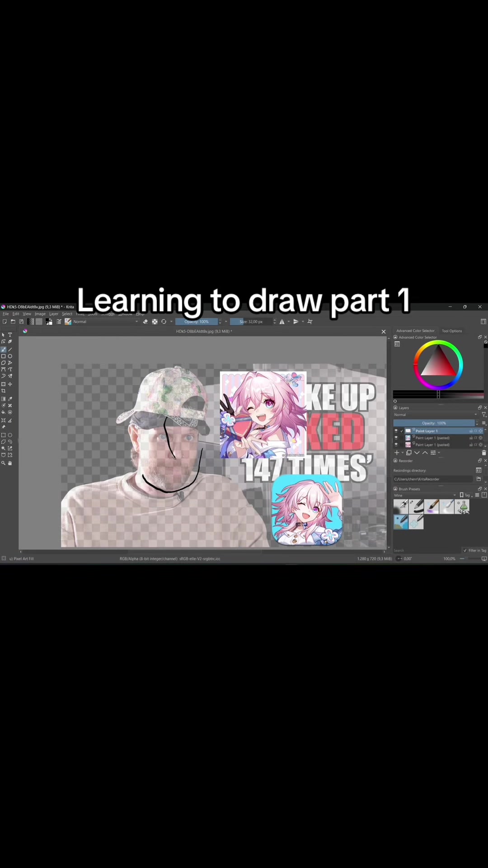Click the Wrap Around mode icon
The width and height of the screenshot is (488, 868).
click(310, 321)
